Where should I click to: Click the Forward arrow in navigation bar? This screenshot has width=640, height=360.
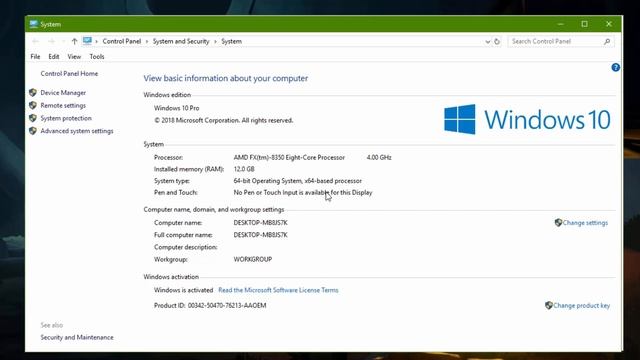point(51,41)
